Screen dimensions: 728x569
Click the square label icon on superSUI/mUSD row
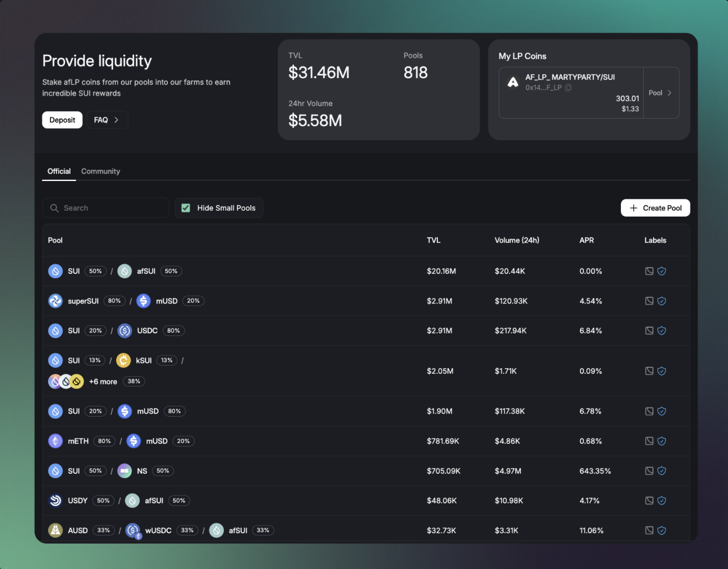point(649,301)
